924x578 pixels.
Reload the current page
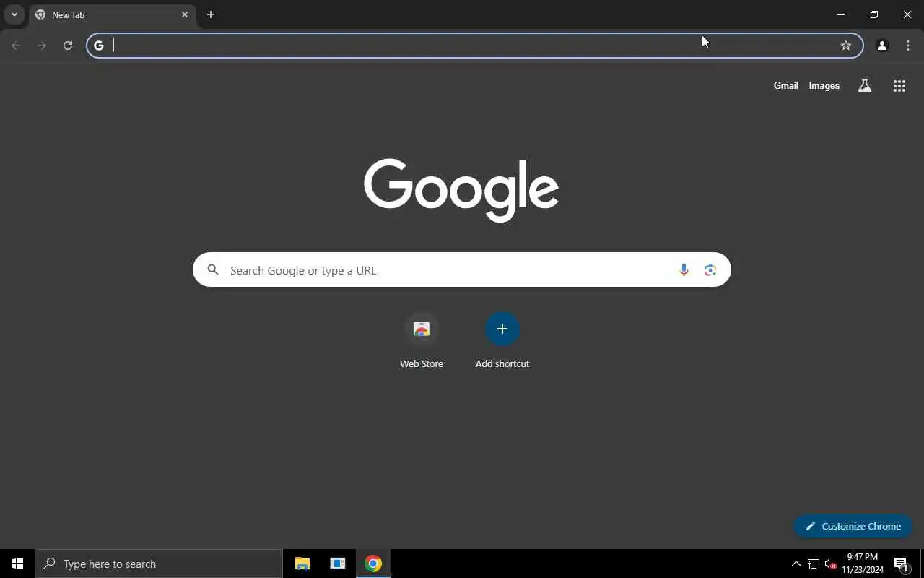point(68,46)
